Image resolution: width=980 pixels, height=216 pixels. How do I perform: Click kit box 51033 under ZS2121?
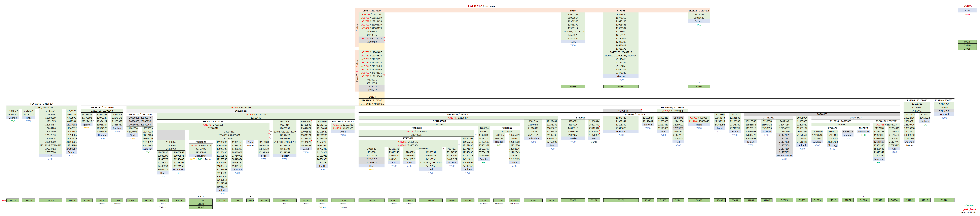[699, 87]
